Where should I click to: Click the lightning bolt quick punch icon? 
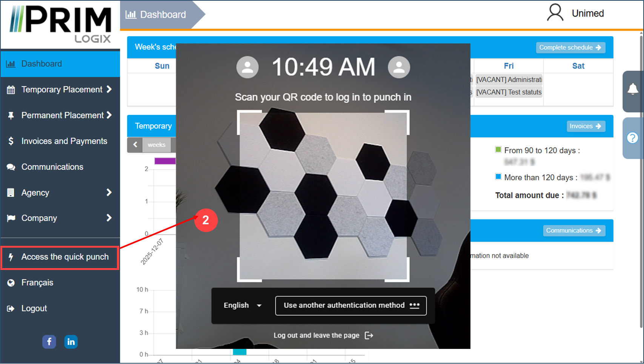[x=11, y=257]
